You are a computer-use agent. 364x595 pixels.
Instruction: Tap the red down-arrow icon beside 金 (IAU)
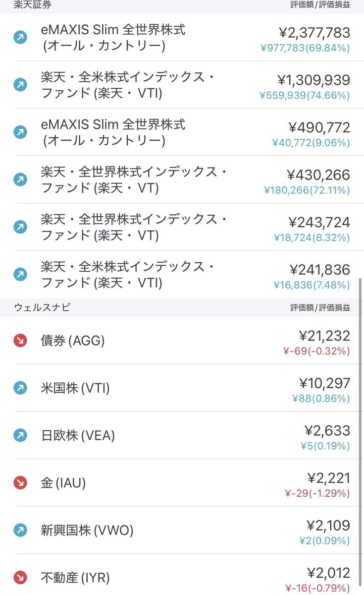pos(20,483)
